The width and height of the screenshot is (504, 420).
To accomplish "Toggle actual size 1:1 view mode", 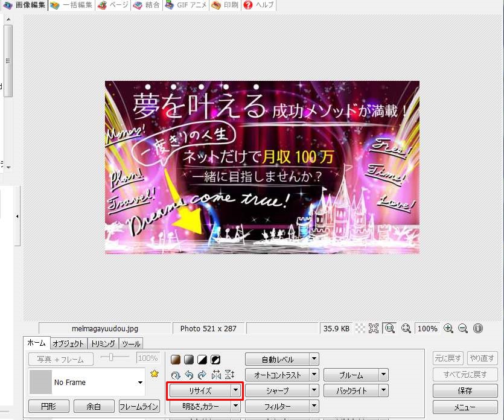I will click(390, 329).
